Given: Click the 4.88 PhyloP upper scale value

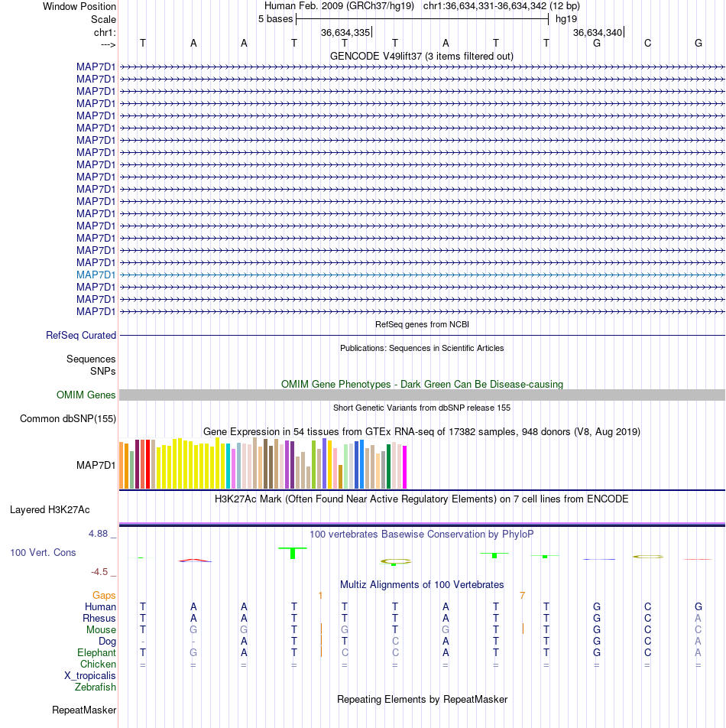Looking at the screenshot, I should pos(98,534).
